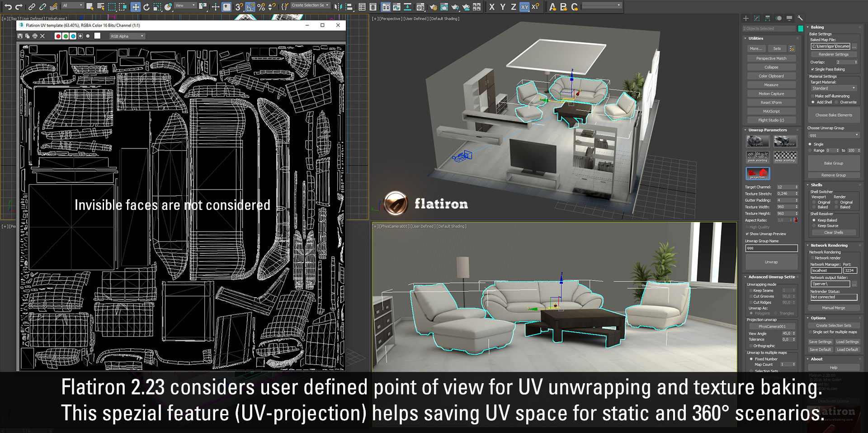
Task: Open the Motion tab in command panel
Action: click(778, 19)
